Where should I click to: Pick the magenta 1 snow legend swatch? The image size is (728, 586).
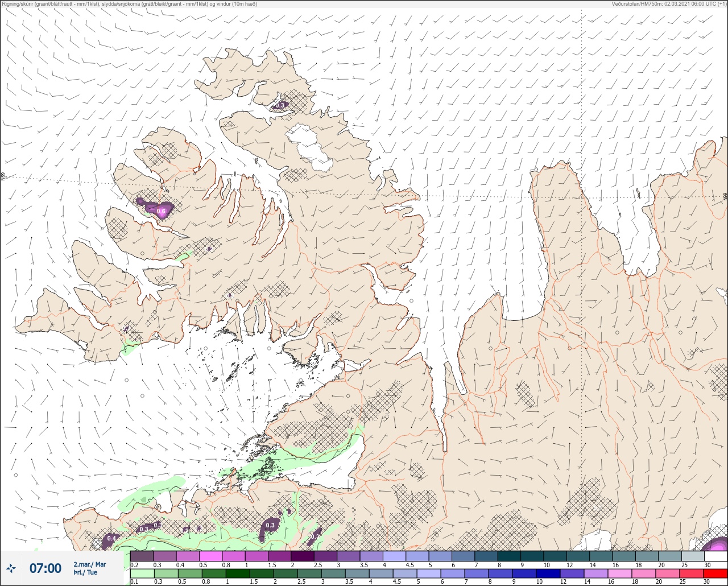257,556
